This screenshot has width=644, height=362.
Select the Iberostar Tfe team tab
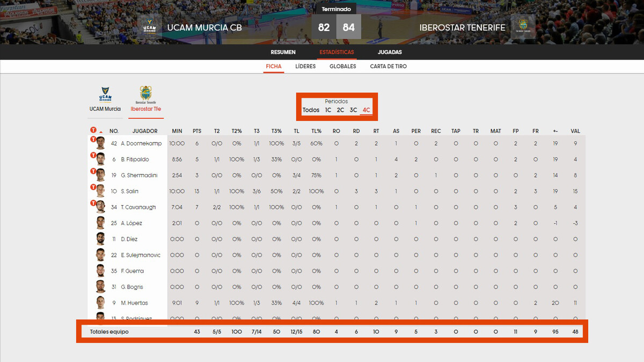pos(146,99)
